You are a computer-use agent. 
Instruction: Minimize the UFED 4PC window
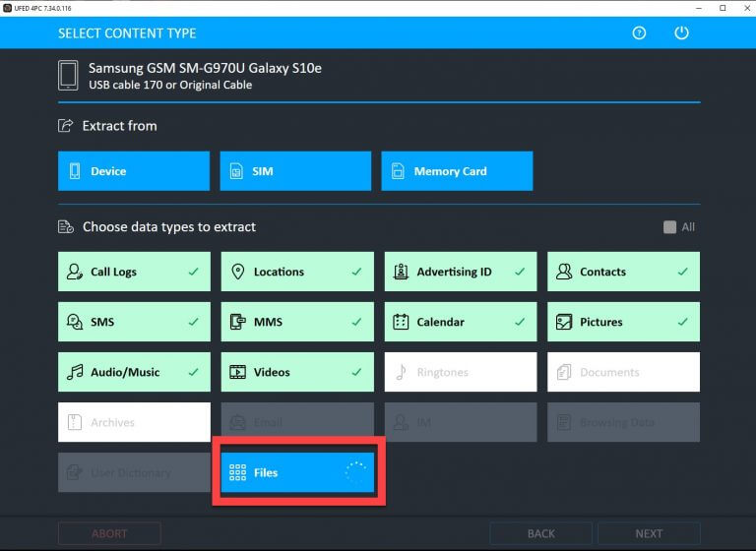pyautogui.click(x=699, y=8)
